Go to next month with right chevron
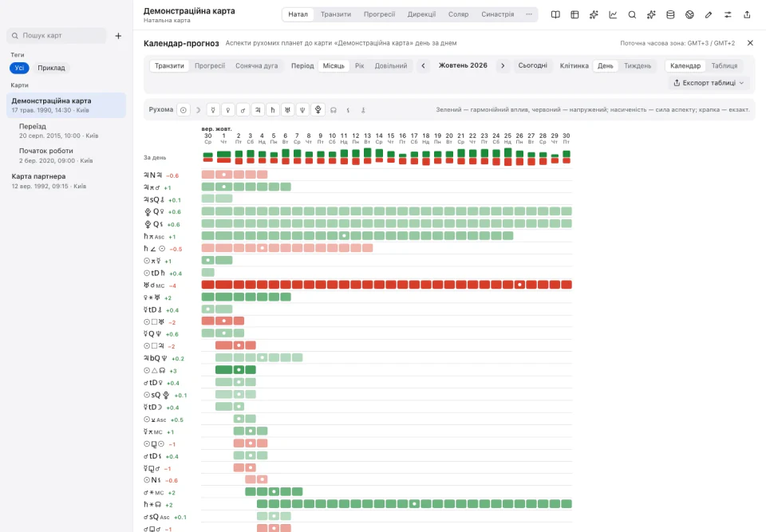Viewport: 766px width, 532px height. (503, 66)
